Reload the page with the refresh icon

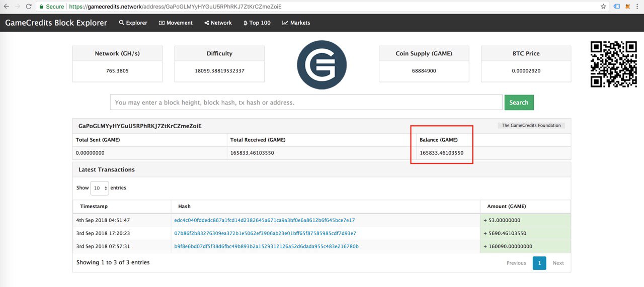click(x=29, y=7)
